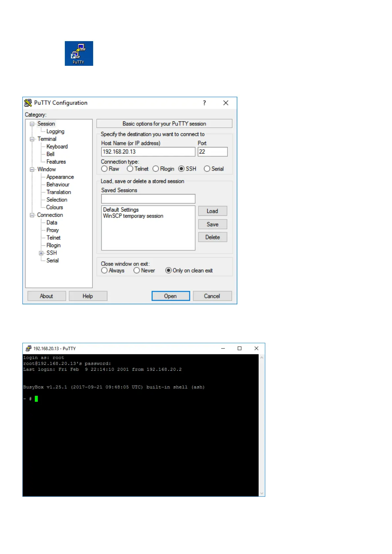Cancel the PuTTY Configuration dialog

tap(212, 296)
